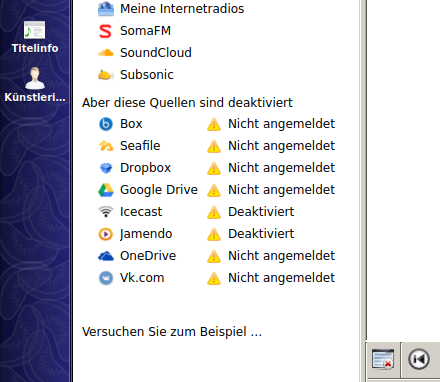Click Nicht angemeldet status for OneDrive
The width and height of the screenshot is (440, 382).
(x=281, y=256)
